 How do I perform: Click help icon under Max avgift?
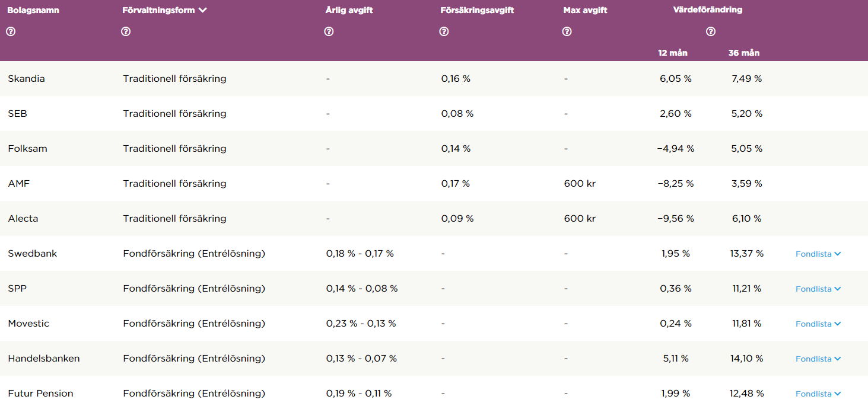click(x=567, y=31)
